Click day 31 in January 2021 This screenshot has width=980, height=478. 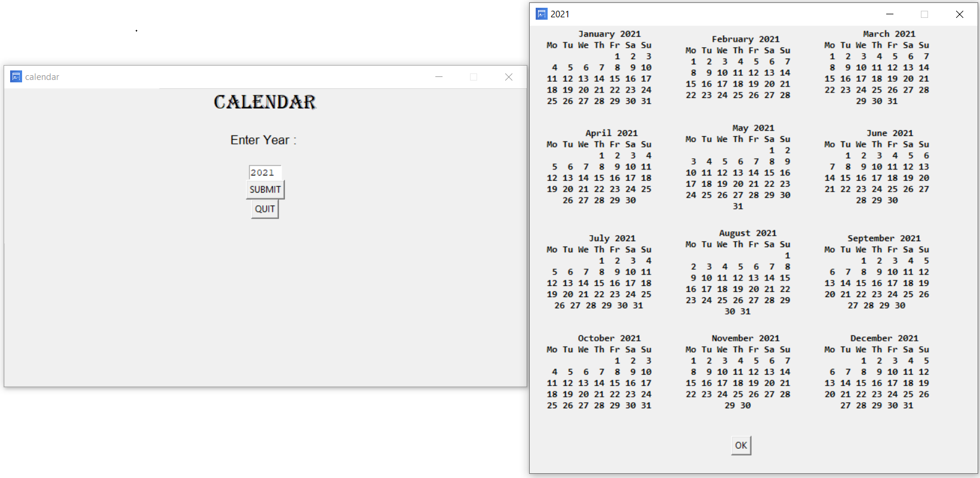646,101
